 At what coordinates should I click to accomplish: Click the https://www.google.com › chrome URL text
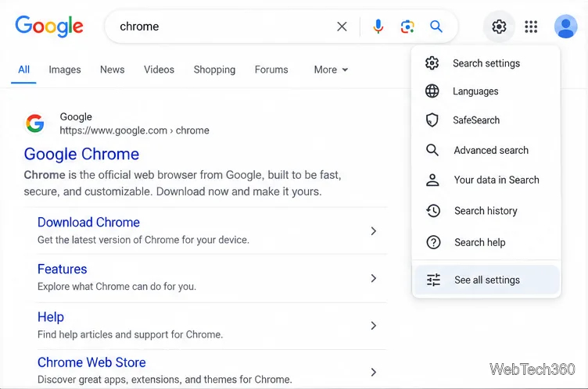click(x=134, y=130)
